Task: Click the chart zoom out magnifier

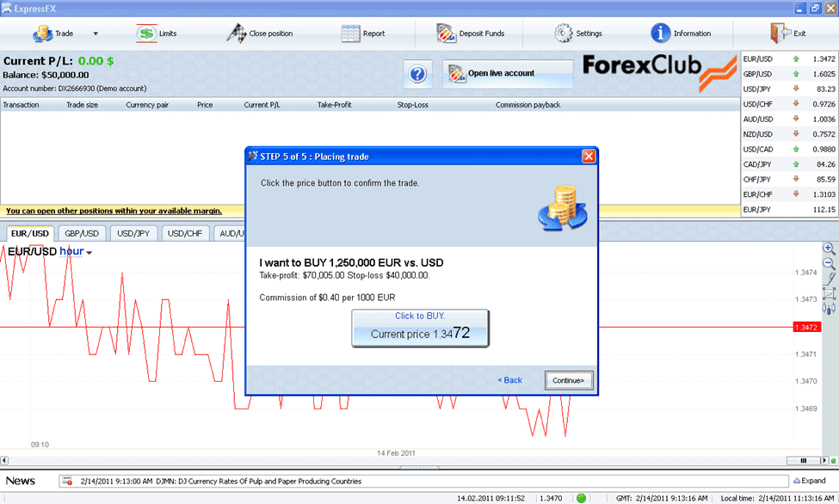Action: pos(829,263)
